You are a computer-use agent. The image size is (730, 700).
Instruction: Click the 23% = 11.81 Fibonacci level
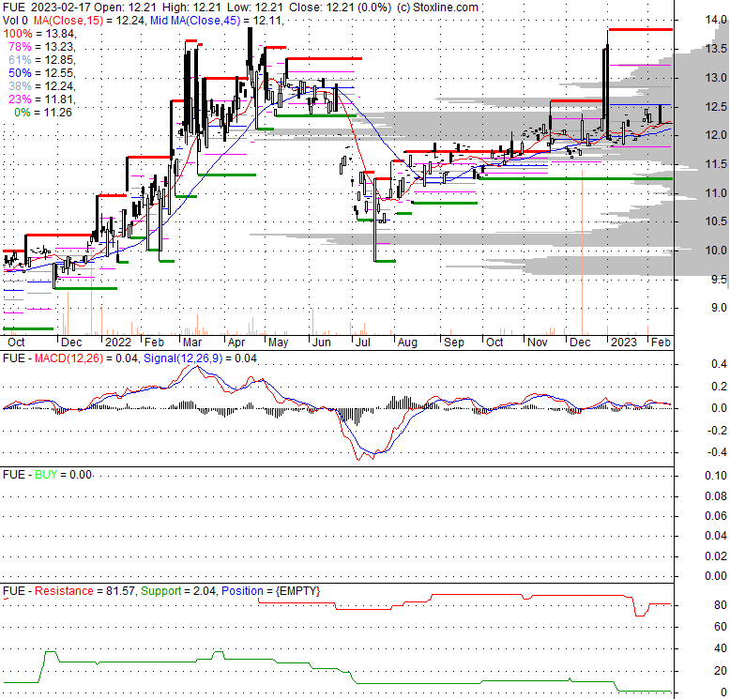(42, 99)
